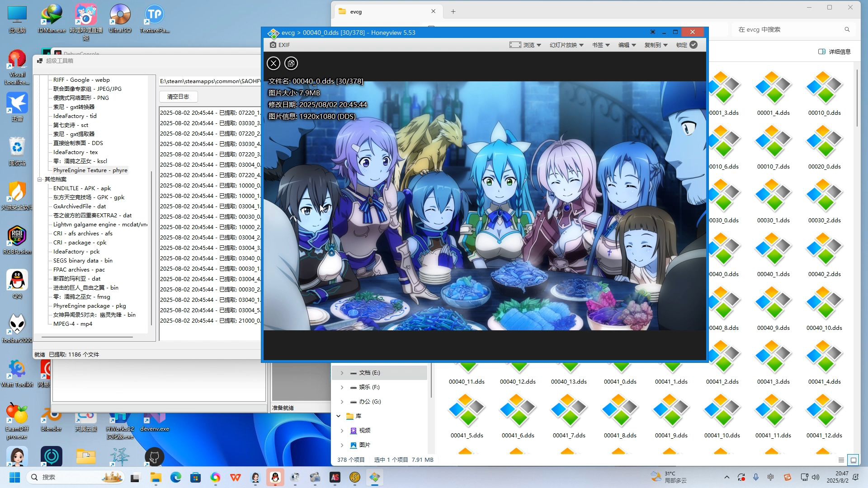Collapse the 库 library node
This screenshot has width=868, height=488.
[338, 416]
